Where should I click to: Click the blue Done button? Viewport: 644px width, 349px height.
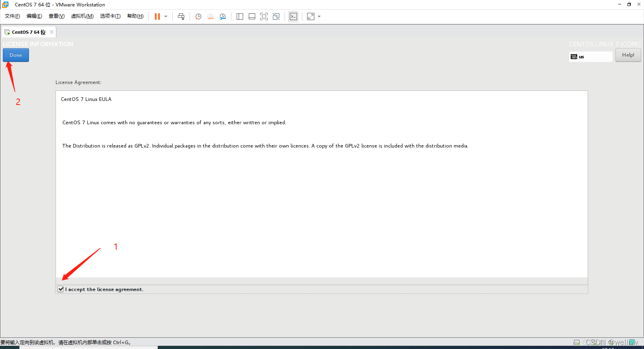click(16, 55)
